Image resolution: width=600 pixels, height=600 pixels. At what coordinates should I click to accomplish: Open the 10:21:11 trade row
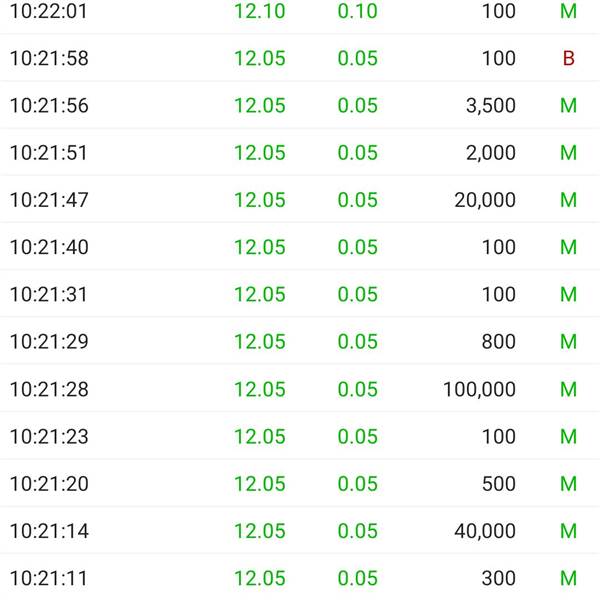(300, 578)
